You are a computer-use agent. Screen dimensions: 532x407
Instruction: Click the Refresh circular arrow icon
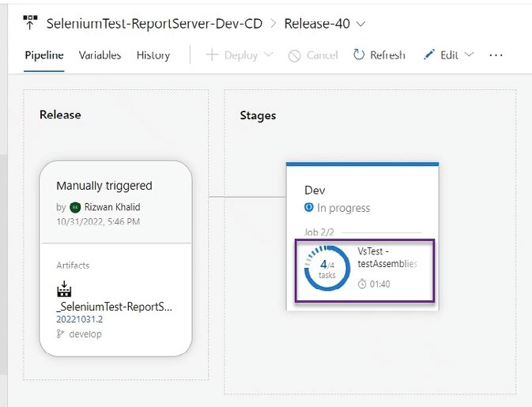pyautogui.click(x=359, y=55)
